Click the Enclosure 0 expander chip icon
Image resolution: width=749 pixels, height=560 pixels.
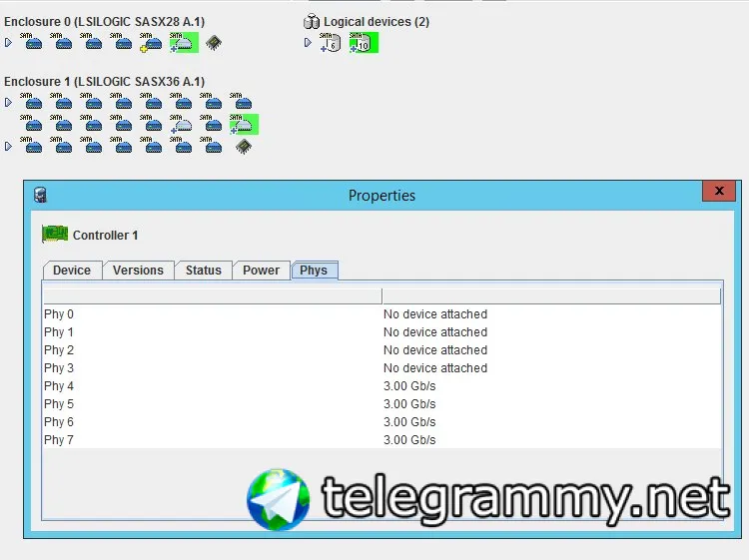click(x=214, y=43)
